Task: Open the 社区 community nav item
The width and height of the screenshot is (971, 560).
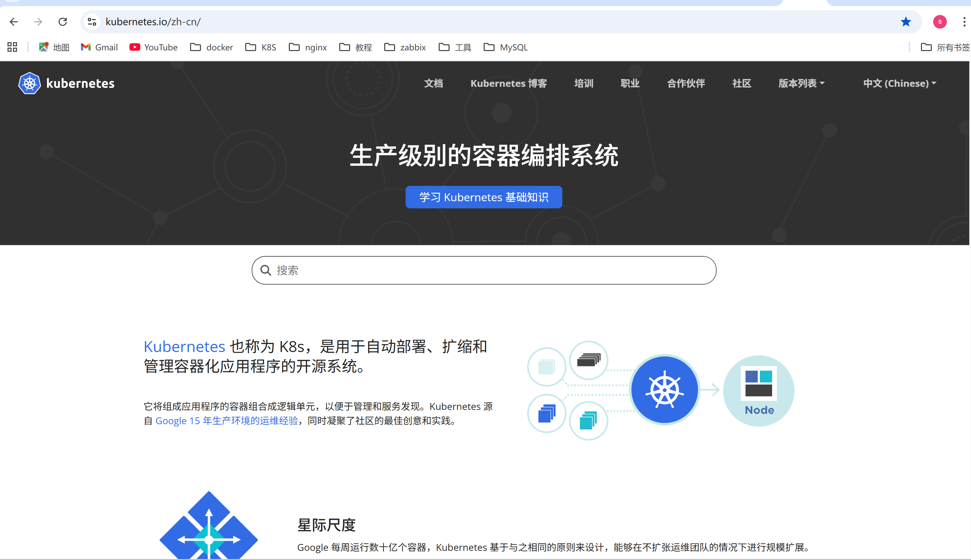Action: click(x=741, y=83)
